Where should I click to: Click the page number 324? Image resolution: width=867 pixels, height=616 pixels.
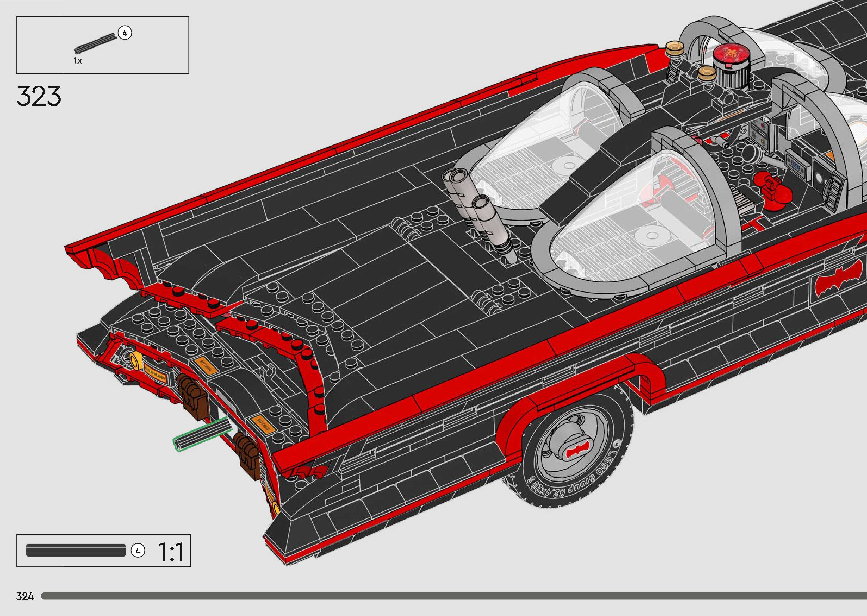(x=25, y=597)
